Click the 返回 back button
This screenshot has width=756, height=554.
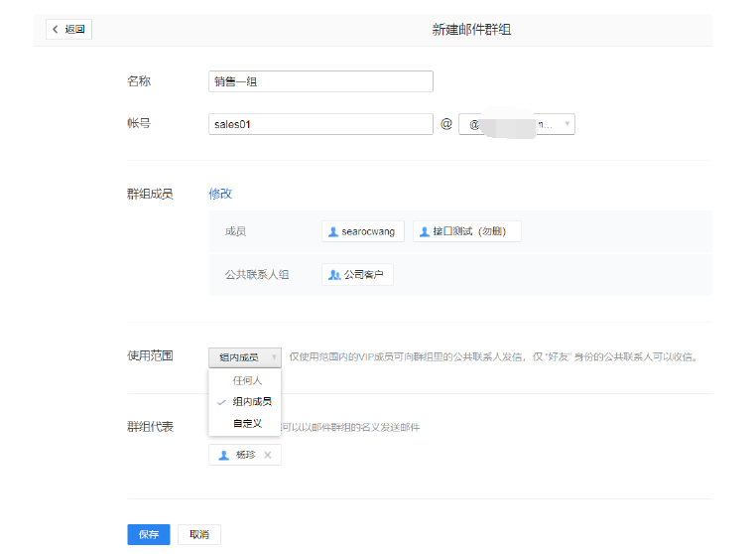click(x=68, y=30)
